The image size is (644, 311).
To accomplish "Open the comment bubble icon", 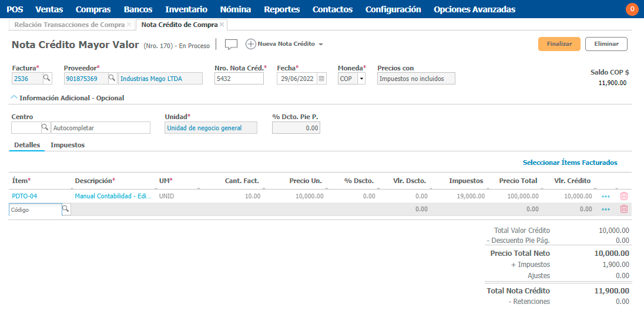I will tap(231, 45).
